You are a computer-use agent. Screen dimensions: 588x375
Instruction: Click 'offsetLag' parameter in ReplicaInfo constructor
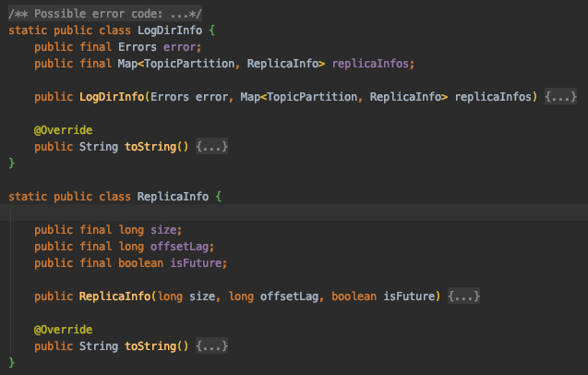pyautogui.click(x=289, y=296)
